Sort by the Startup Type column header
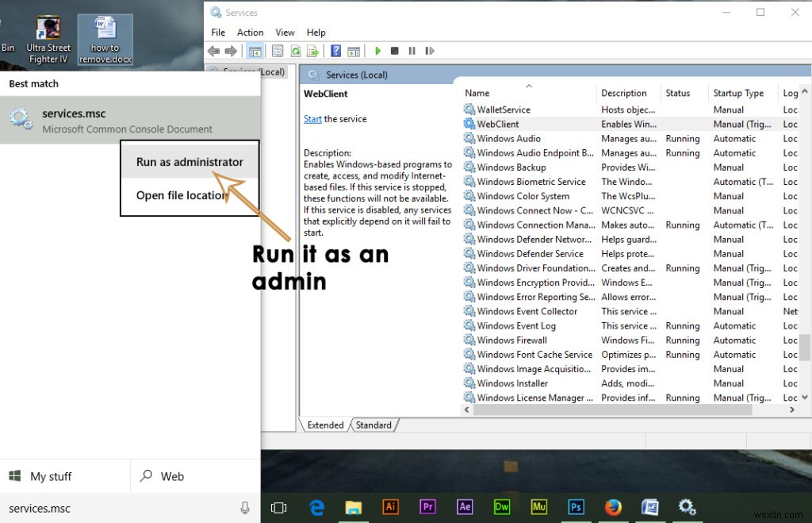The height and width of the screenshot is (523, 812). (x=737, y=93)
